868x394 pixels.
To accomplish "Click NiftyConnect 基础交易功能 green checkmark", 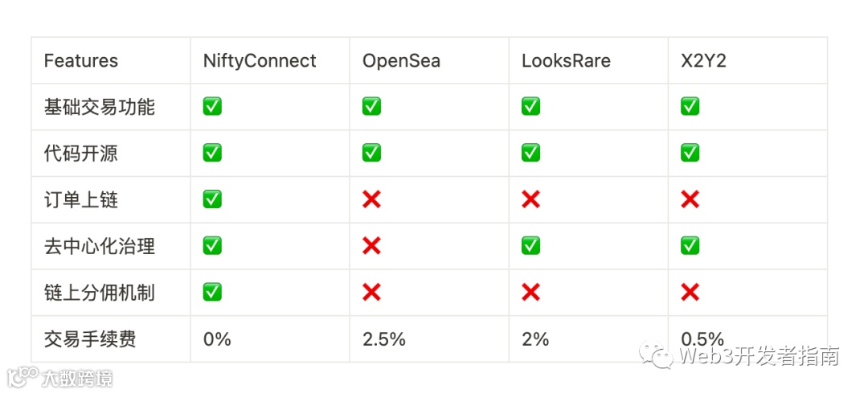I will pyautogui.click(x=212, y=106).
